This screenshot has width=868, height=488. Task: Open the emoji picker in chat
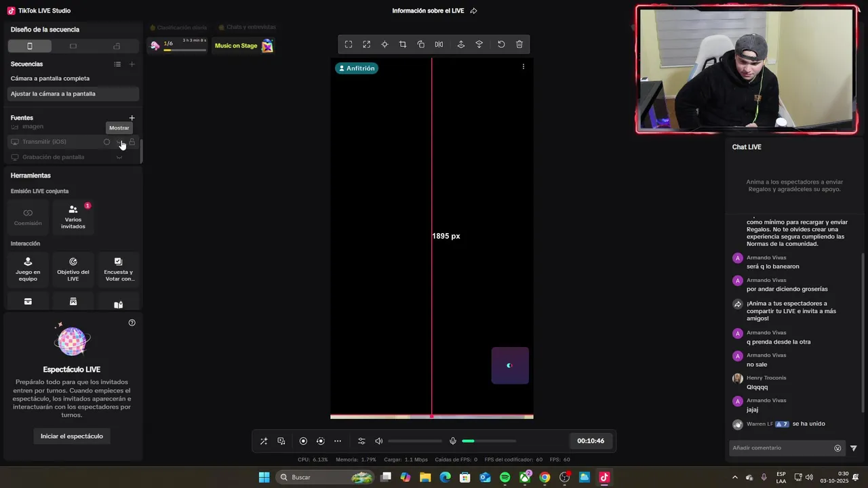pos(837,448)
